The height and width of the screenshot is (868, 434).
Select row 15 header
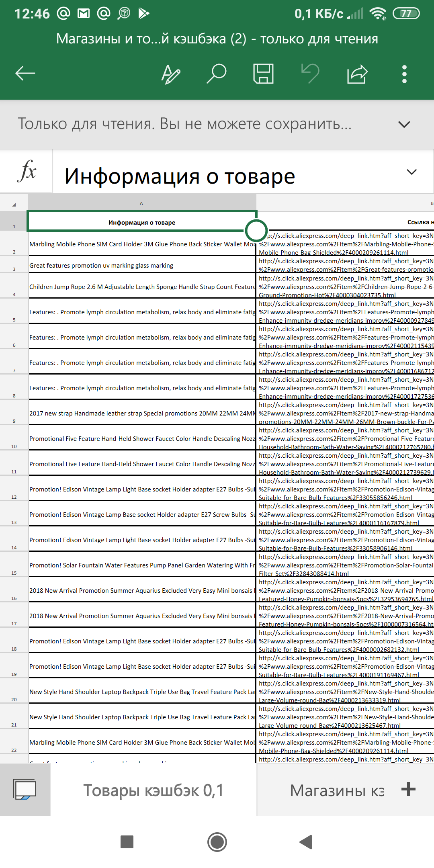coord(14,564)
